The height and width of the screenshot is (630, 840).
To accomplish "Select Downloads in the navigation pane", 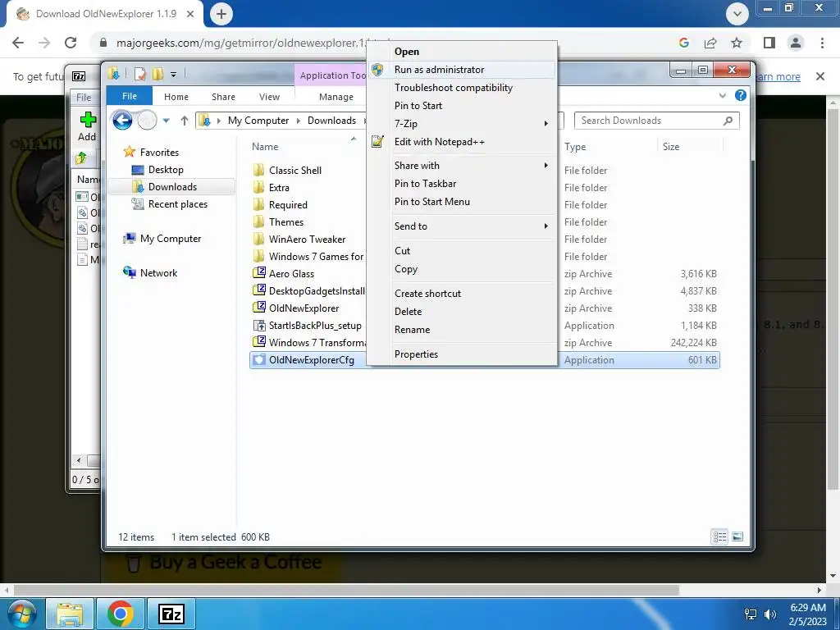I will [172, 187].
